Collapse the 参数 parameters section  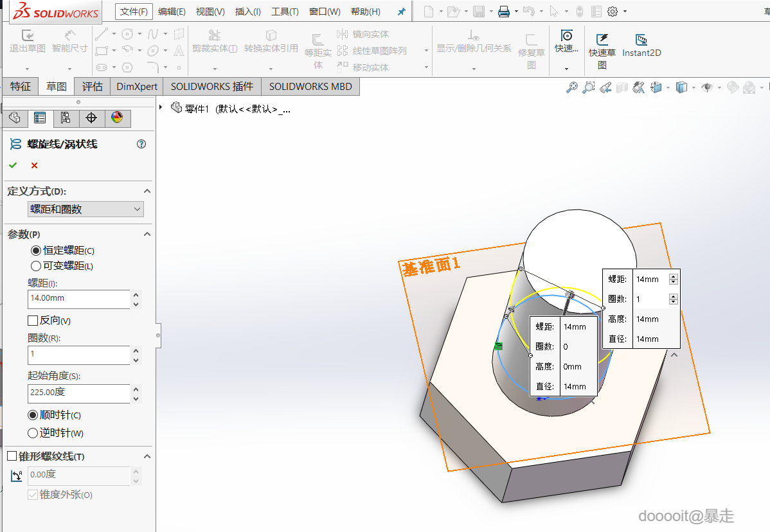(147, 235)
